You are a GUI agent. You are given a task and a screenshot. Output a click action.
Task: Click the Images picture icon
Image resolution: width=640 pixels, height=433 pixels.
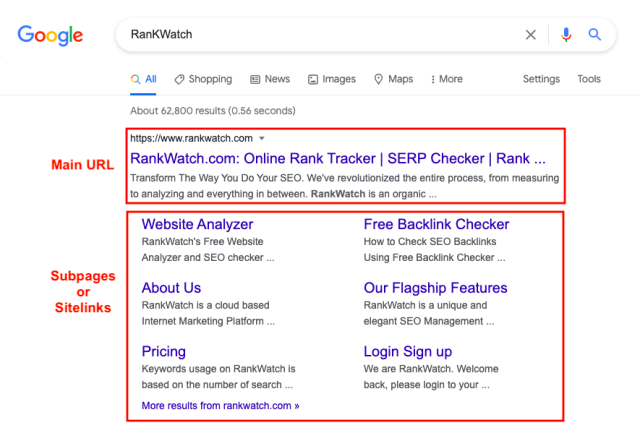tap(313, 79)
